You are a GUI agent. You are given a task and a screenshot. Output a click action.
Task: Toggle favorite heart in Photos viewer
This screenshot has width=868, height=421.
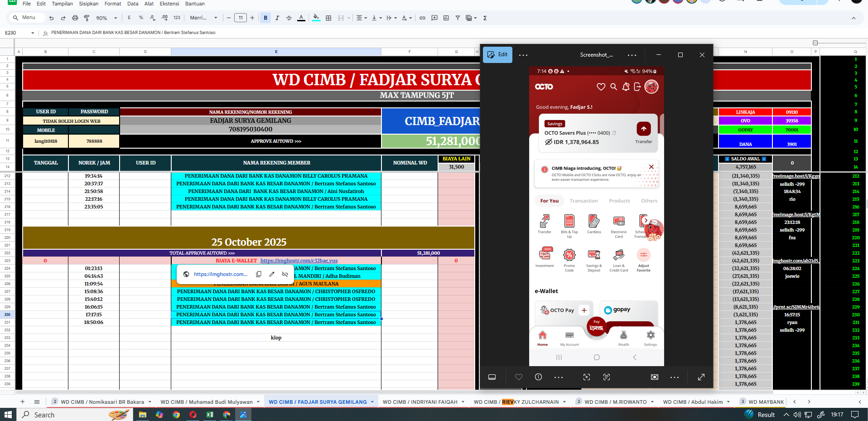point(519,377)
